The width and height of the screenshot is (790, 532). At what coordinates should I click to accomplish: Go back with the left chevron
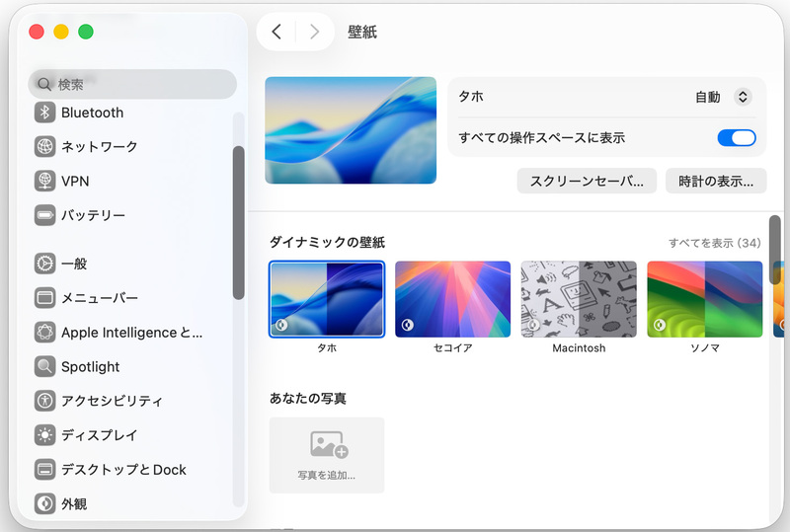(276, 32)
